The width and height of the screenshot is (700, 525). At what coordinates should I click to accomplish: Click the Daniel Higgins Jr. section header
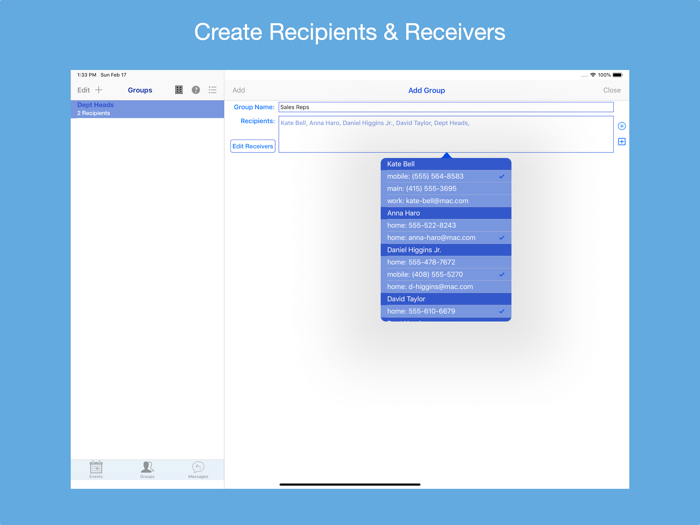446,250
